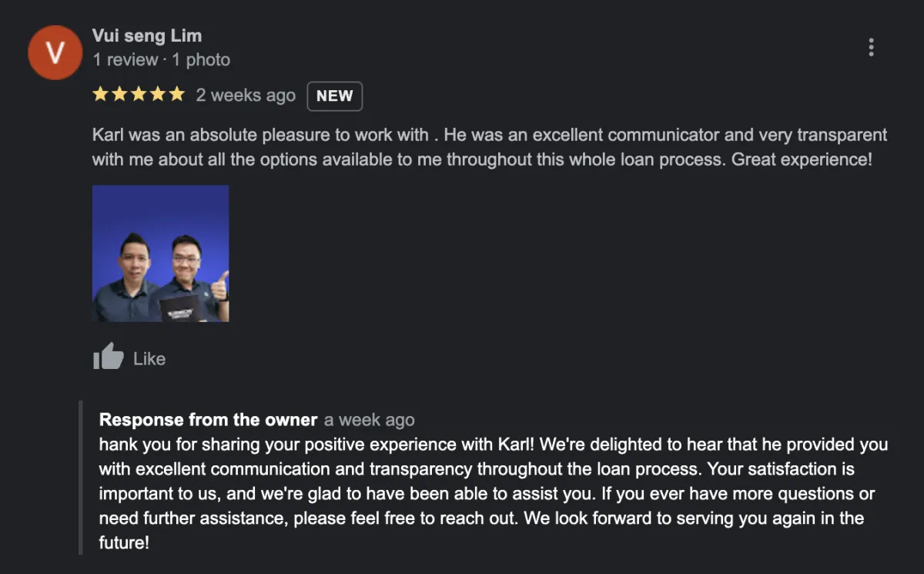The image size is (924, 574).
Task: Click the "Great experience!" text in review
Action: coord(802,160)
